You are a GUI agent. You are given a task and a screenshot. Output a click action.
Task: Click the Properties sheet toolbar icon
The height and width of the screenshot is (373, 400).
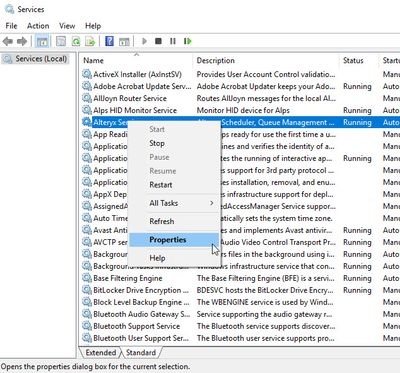coord(61,41)
